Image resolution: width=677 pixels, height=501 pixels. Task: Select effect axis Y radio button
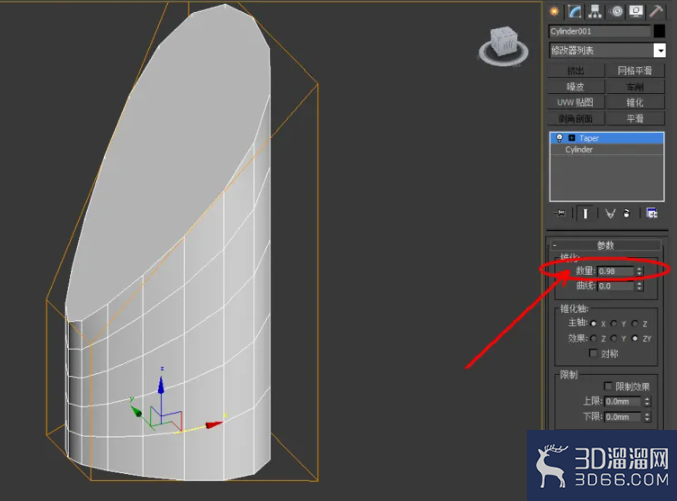coord(614,338)
